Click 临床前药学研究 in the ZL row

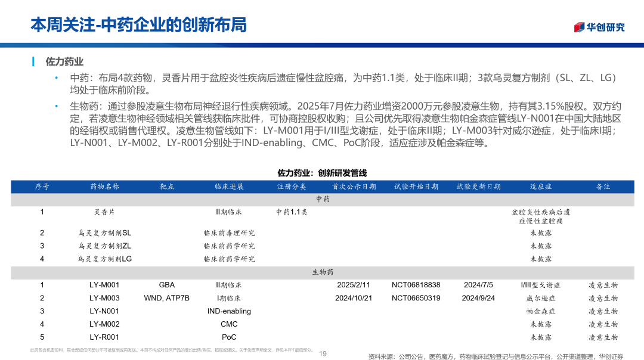tap(229, 246)
